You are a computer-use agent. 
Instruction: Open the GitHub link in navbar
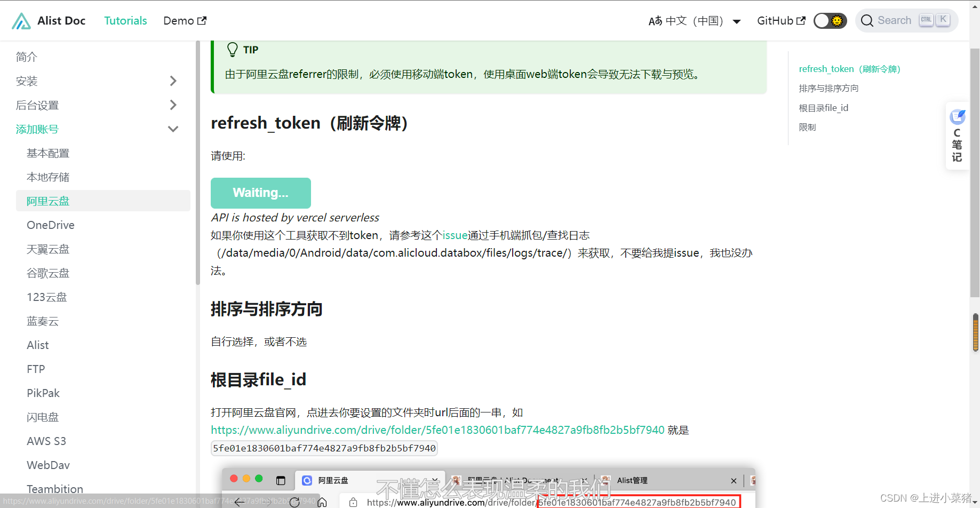(781, 21)
